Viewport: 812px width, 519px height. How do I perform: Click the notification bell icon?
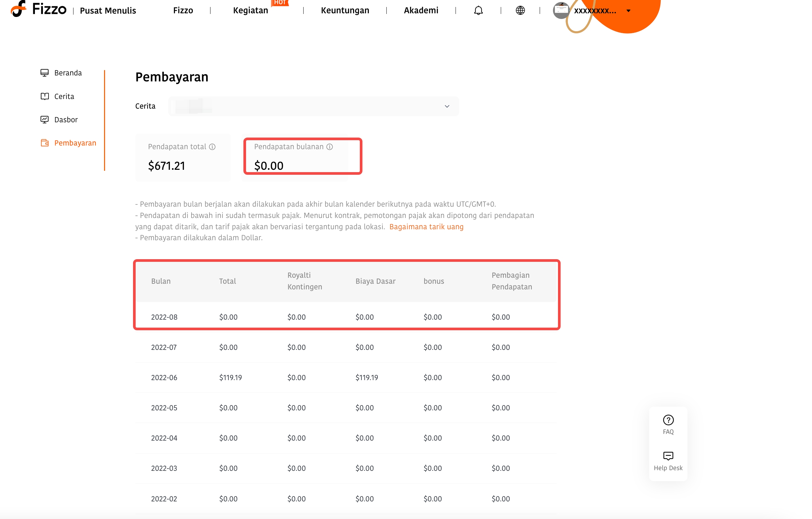coord(478,10)
